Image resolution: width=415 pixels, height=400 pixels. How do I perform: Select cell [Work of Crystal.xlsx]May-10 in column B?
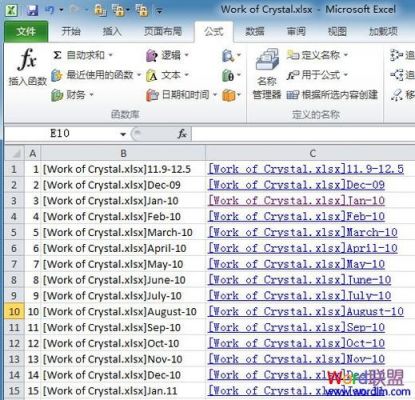pos(123,264)
